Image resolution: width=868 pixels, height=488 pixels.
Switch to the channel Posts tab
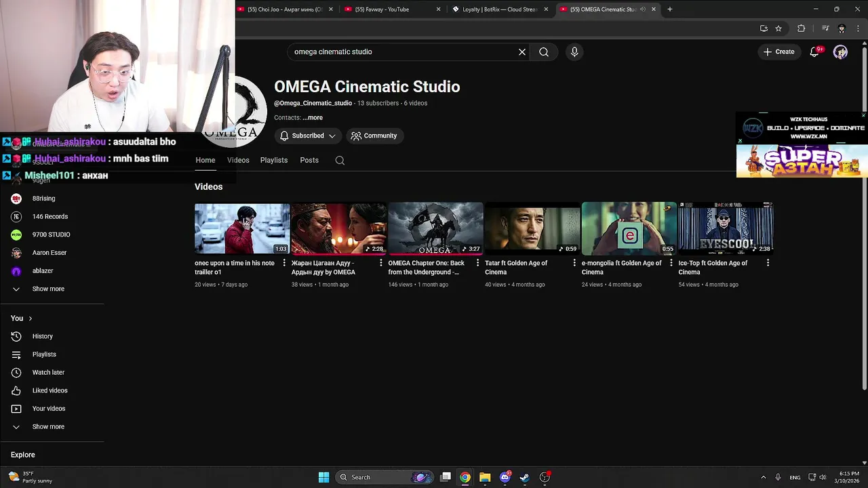click(x=309, y=161)
